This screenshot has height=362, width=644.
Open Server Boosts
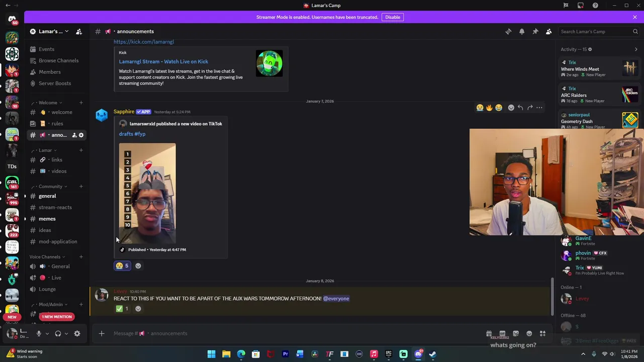pos(55,83)
